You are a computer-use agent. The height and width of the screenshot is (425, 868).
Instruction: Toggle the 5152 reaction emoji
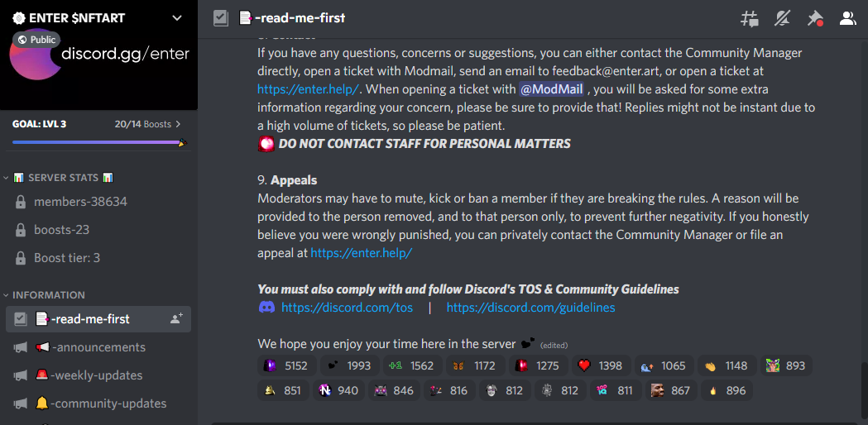[287, 365]
